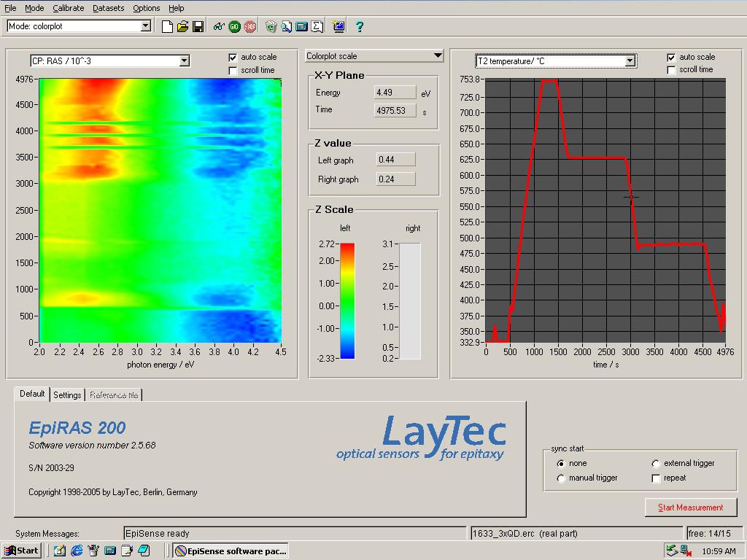
Task: Select the 'external trigger' sync option
Action: [x=656, y=463]
